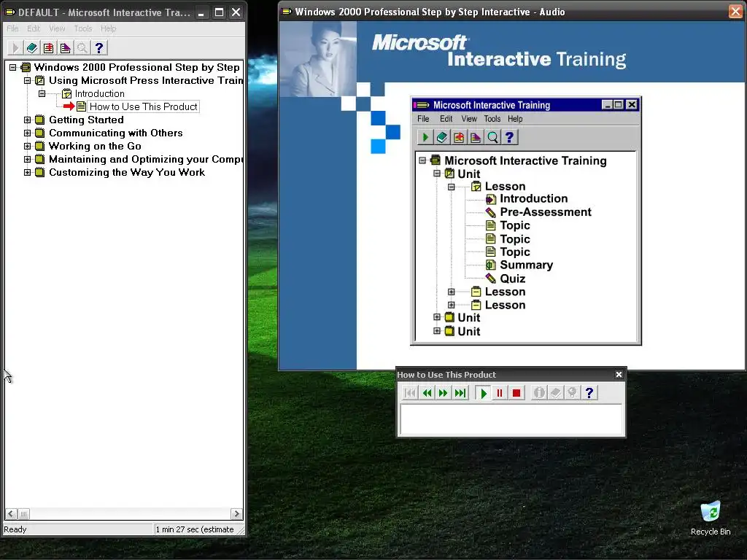Click the green Play button in player
Screen dimensions: 747x560
484,393
